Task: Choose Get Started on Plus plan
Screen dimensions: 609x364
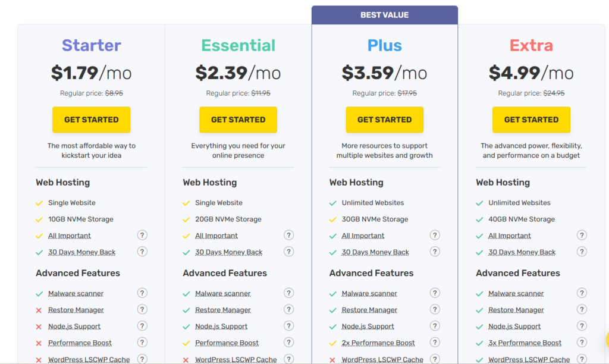Action: 384,120
